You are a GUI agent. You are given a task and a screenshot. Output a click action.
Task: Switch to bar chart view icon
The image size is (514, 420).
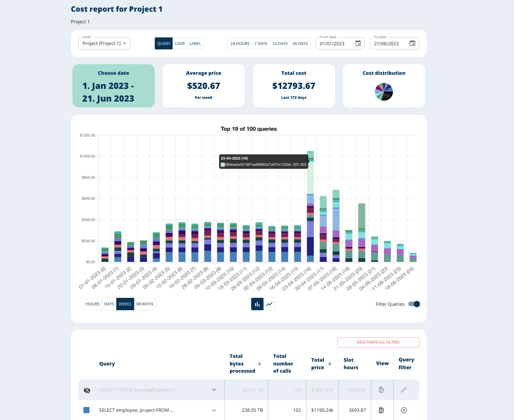point(257,304)
